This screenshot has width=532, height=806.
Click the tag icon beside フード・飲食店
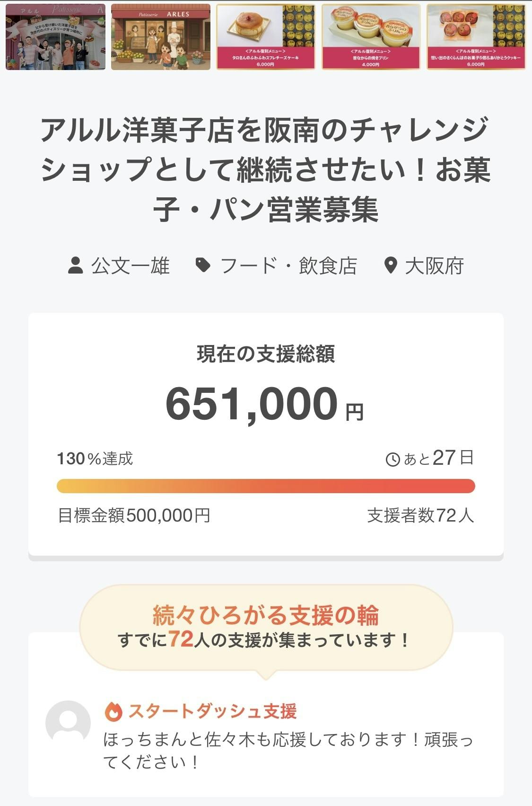pyautogui.click(x=203, y=266)
